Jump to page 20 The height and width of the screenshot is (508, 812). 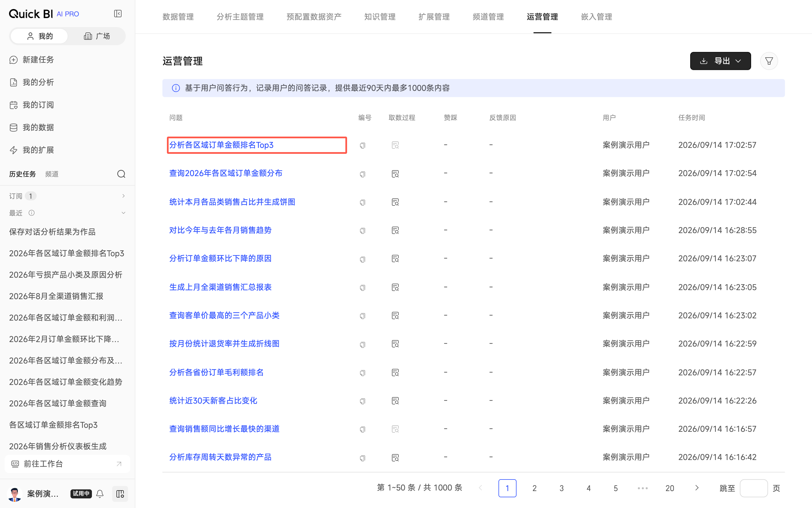tap(670, 488)
